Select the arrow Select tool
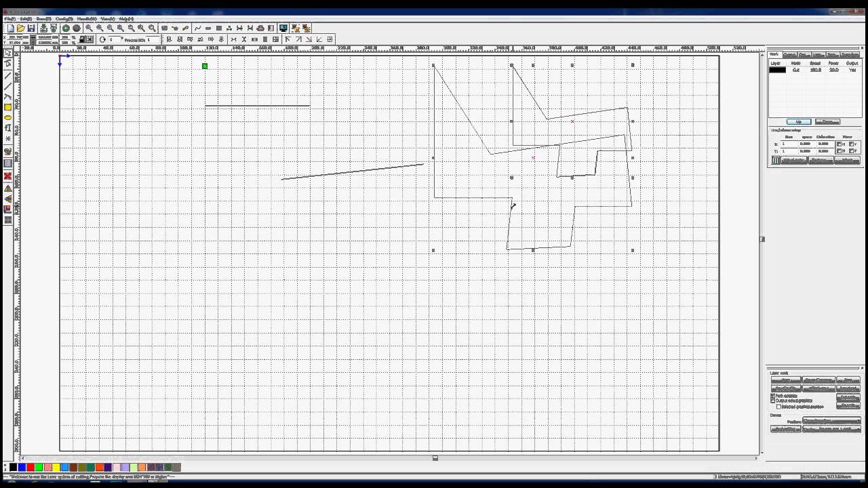868x488 pixels. click(8, 52)
